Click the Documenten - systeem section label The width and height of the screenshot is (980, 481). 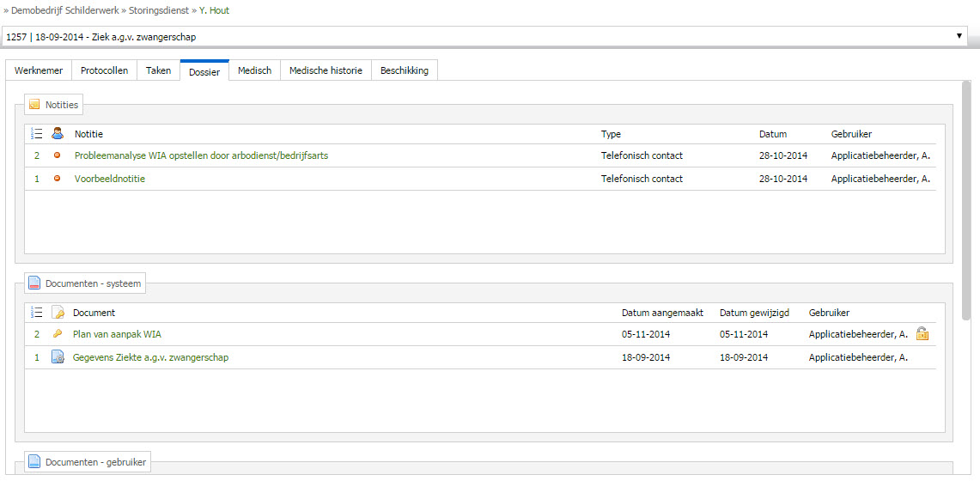click(x=93, y=283)
